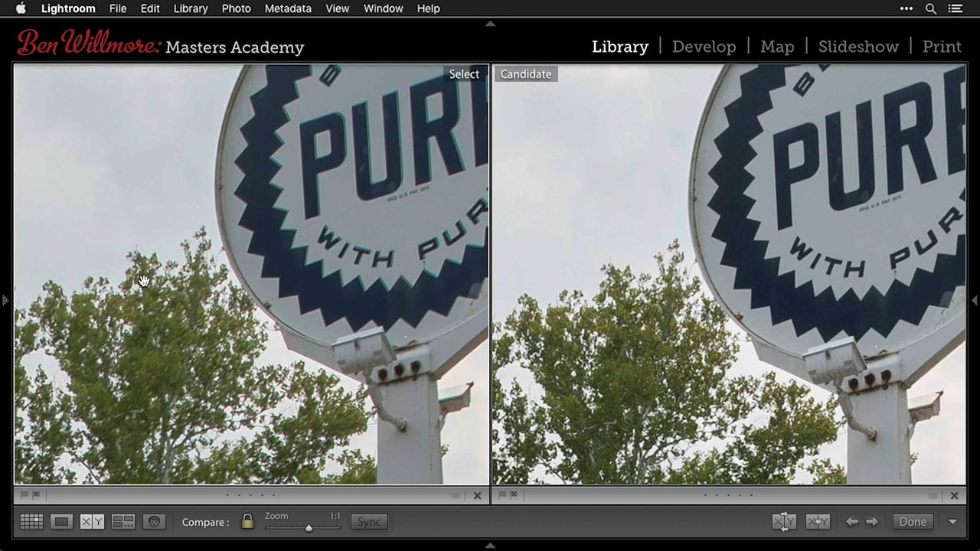Click the Candidate photo preview
The height and width of the screenshot is (551, 980).
[x=729, y=275]
